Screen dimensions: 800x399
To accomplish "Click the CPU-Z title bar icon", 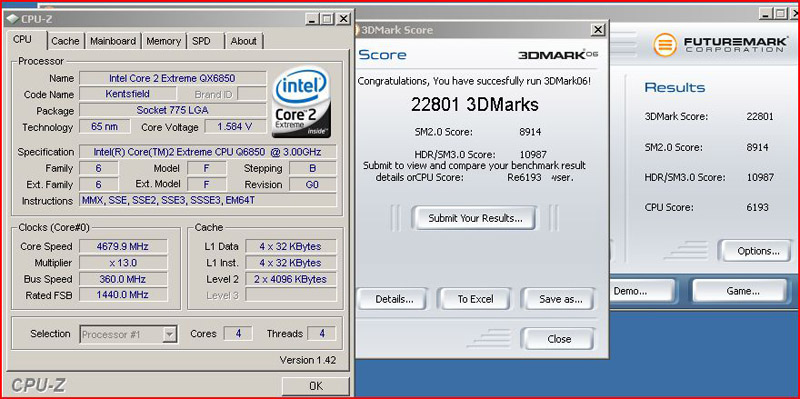I will click(x=13, y=19).
